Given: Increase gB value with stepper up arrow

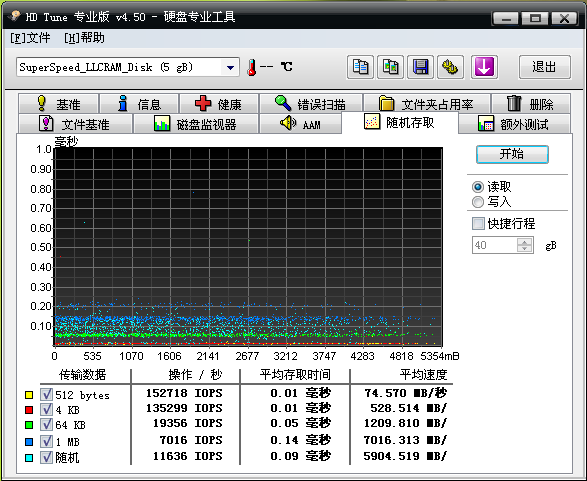Looking at the screenshot, I should tap(524, 241).
